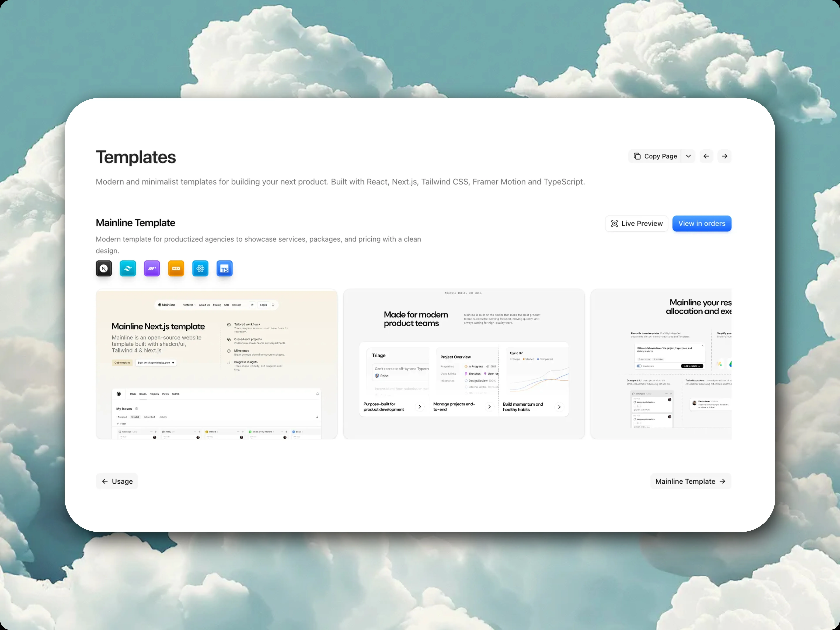Click the Triage card heading

379,355
